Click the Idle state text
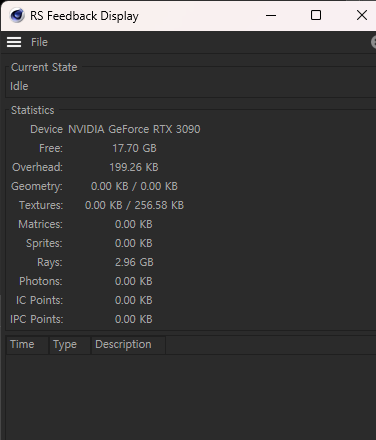The image size is (376, 440). (x=19, y=86)
